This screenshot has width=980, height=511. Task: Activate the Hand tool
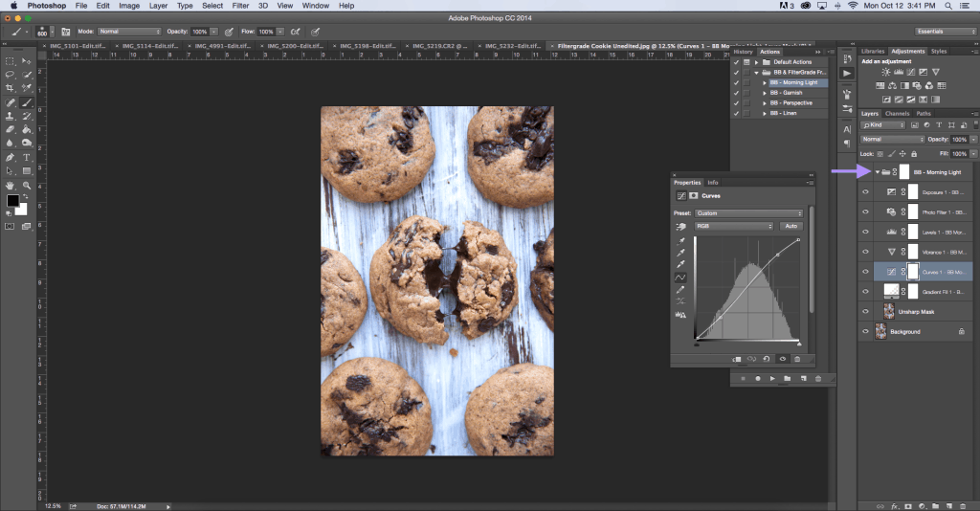(x=11, y=184)
